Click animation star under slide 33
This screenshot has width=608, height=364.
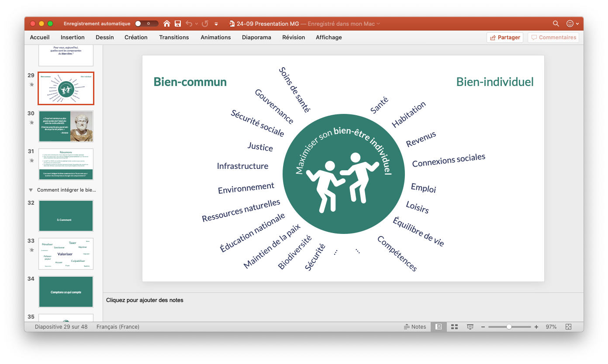[x=31, y=250]
